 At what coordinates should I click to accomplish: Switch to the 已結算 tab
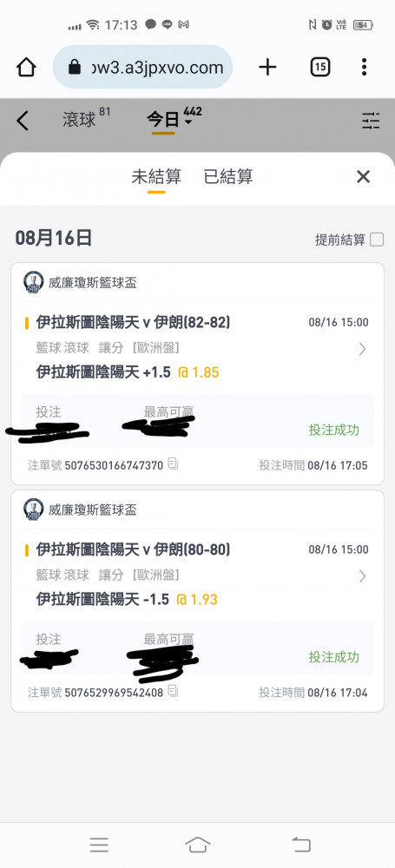point(228,176)
